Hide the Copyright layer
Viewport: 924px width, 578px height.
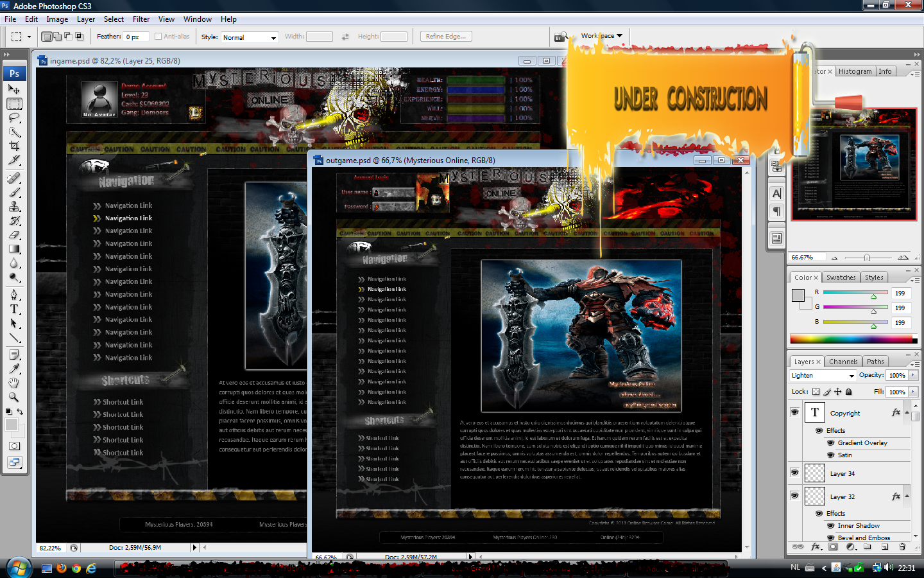(x=794, y=412)
